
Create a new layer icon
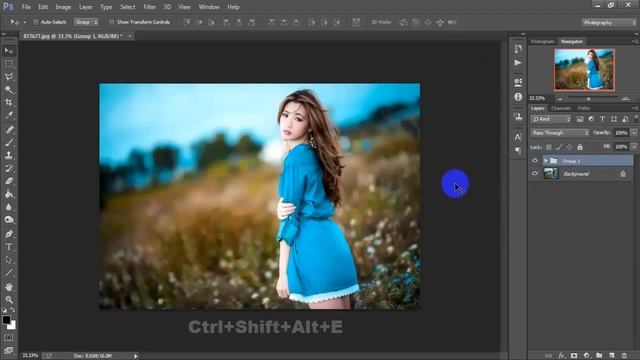pos(611,356)
